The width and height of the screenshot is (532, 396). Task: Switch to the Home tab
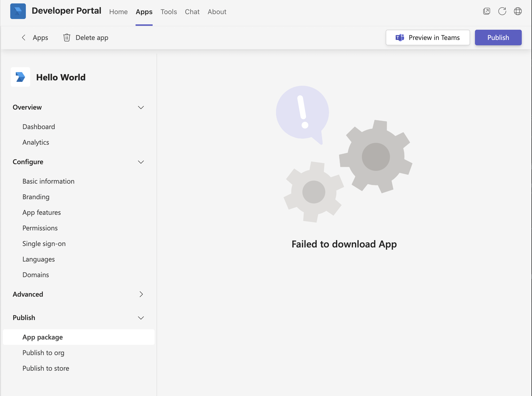118,11
